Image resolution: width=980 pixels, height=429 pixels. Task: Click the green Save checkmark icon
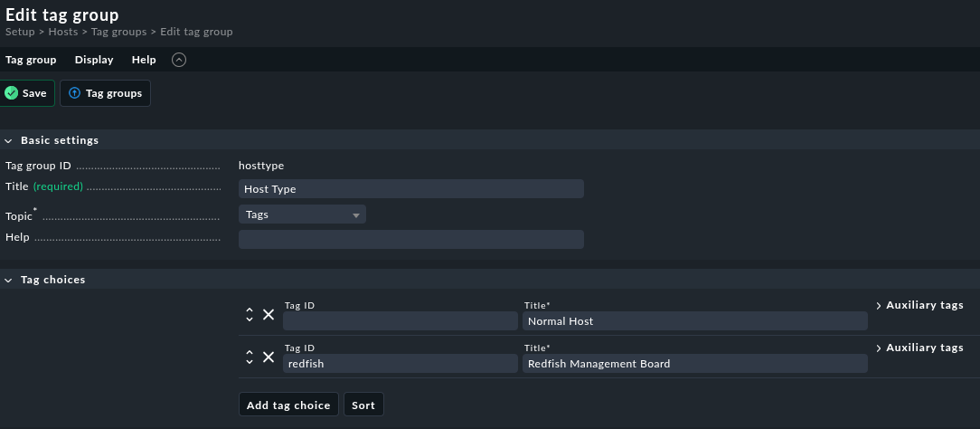(x=12, y=93)
